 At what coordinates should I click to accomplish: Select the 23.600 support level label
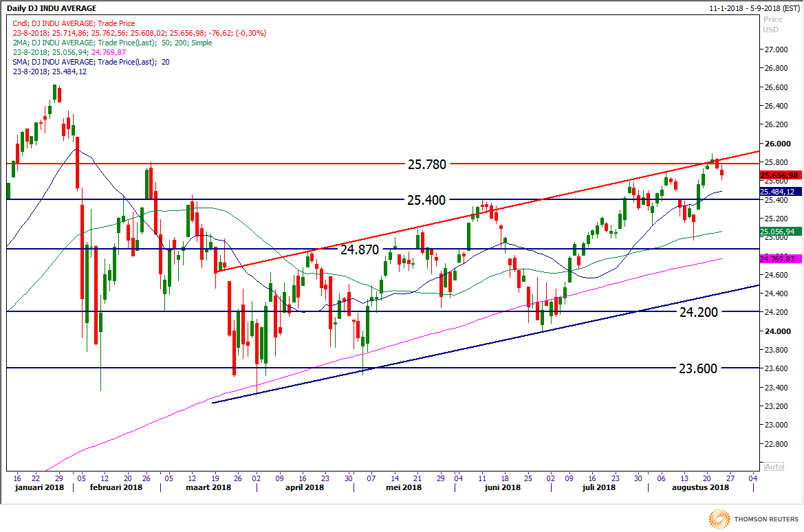[x=698, y=368]
